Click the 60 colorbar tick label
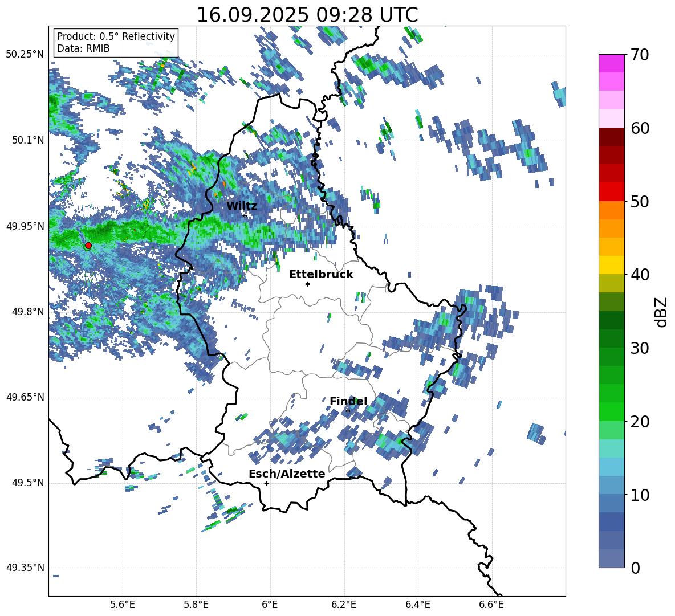Image resolution: width=675 pixels, height=616 pixels. click(640, 128)
